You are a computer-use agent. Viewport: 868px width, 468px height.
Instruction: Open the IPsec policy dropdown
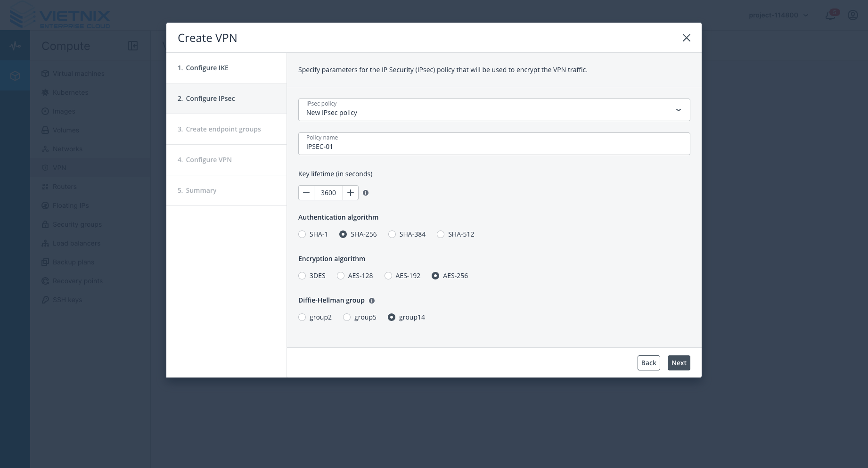(679, 109)
